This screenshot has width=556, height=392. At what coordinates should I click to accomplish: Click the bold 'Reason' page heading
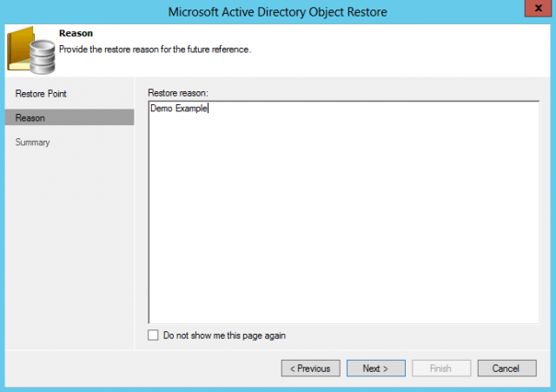[76, 33]
